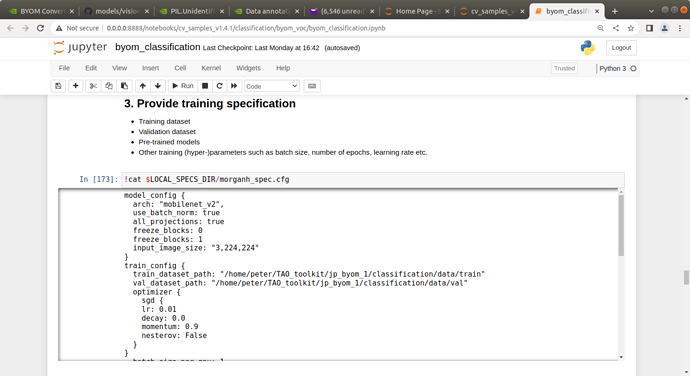690x376 pixels.
Task: Open the tab search chevron
Action: [x=651, y=11]
